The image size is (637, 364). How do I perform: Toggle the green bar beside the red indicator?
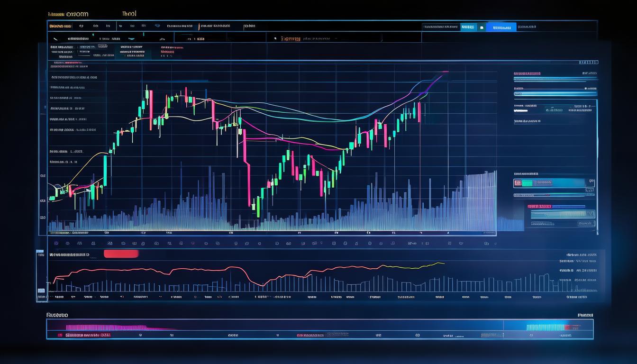point(527,183)
